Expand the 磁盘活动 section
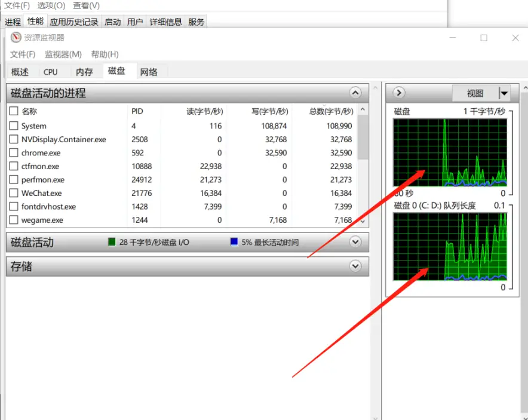This screenshot has height=420, width=528. tap(355, 243)
